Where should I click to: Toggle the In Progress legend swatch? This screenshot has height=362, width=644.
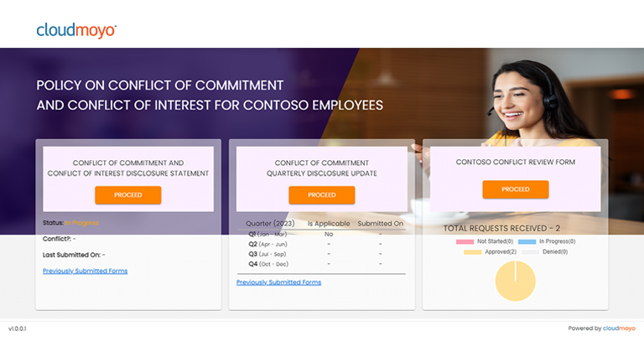(x=527, y=241)
